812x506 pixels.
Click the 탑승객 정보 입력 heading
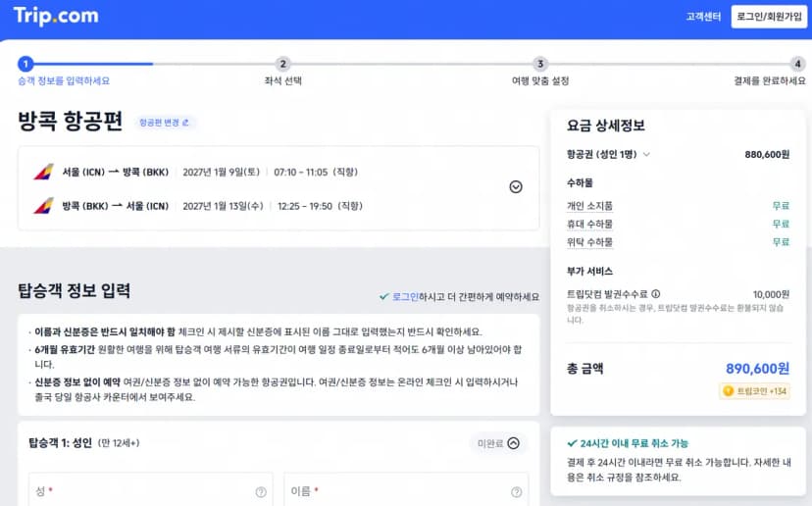pos(75,290)
